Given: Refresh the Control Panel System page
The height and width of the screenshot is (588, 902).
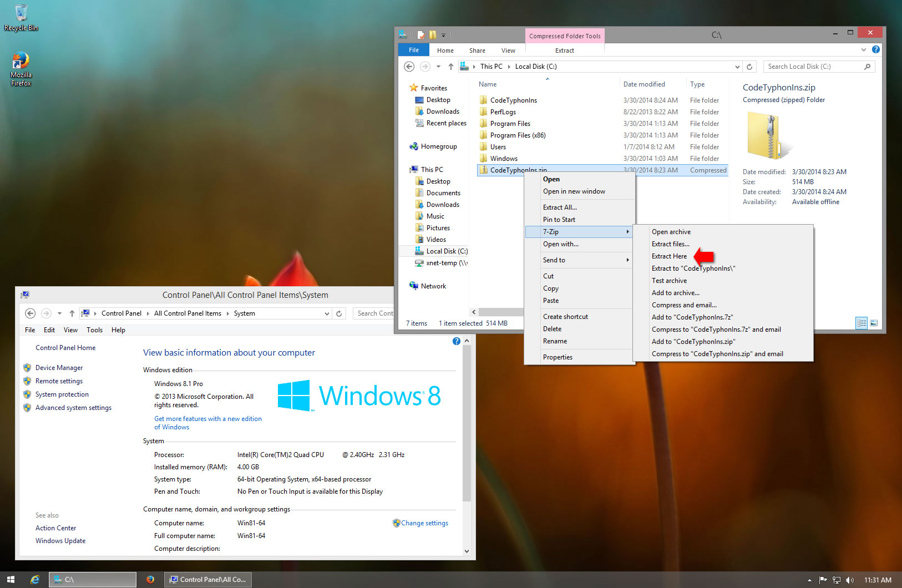Looking at the screenshot, I should pyautogui.click(x=339, y=313).
